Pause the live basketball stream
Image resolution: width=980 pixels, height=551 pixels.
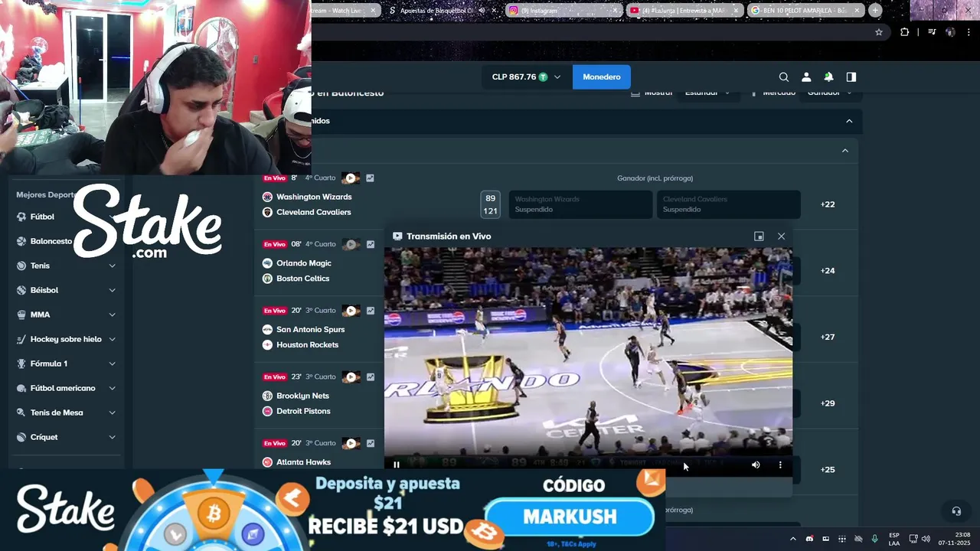click(x=397, y=465)
